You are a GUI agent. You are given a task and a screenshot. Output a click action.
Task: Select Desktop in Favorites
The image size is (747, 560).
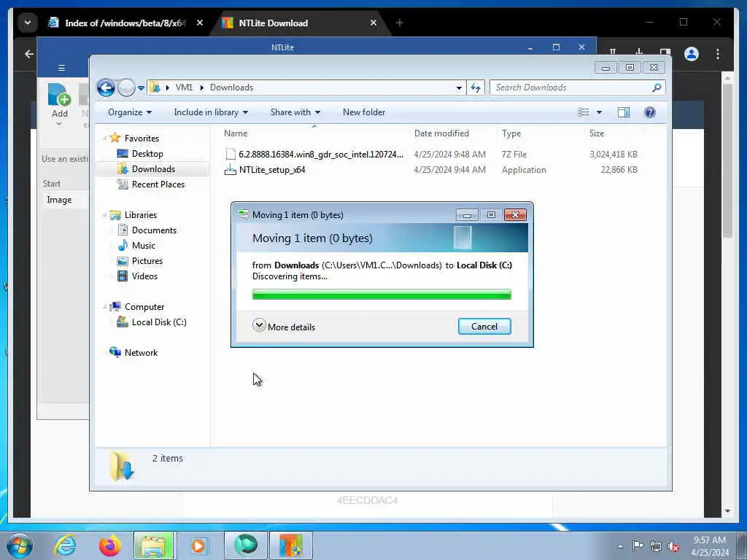147,154
